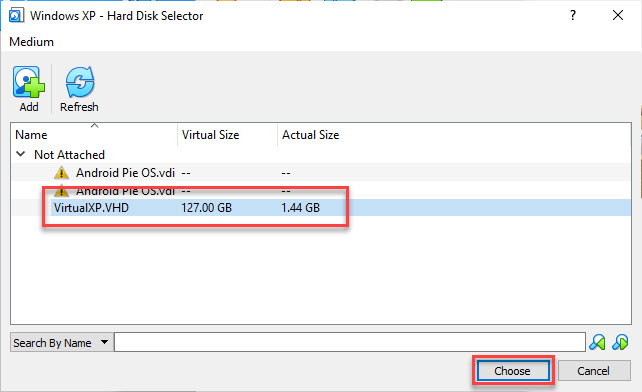Image resolution: width=642 pixels, height=392 pixels.
Task: Collapse the Not Attached group
Action: pyautogui.click(x=20, y=154)
